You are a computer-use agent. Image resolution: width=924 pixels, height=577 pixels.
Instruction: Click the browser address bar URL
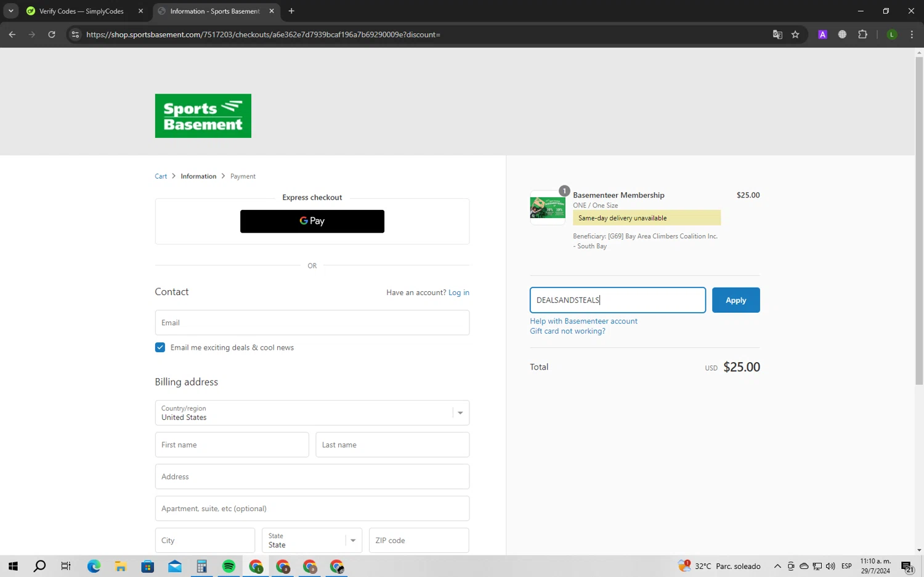click(x=263, y=34)
